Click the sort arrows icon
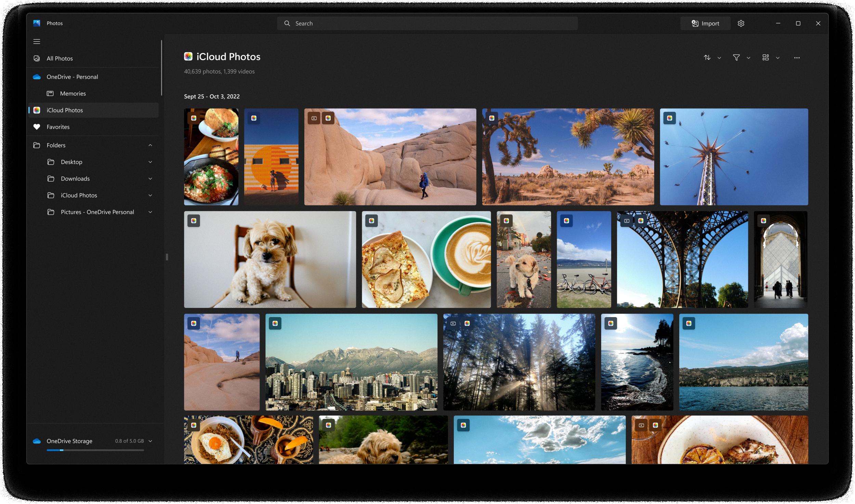 tap(707, 57)
